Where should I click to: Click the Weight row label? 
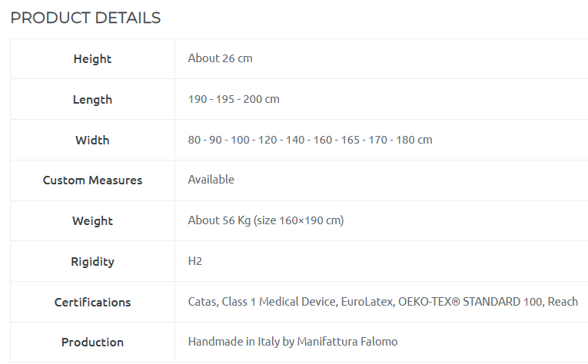pos(92,221)
